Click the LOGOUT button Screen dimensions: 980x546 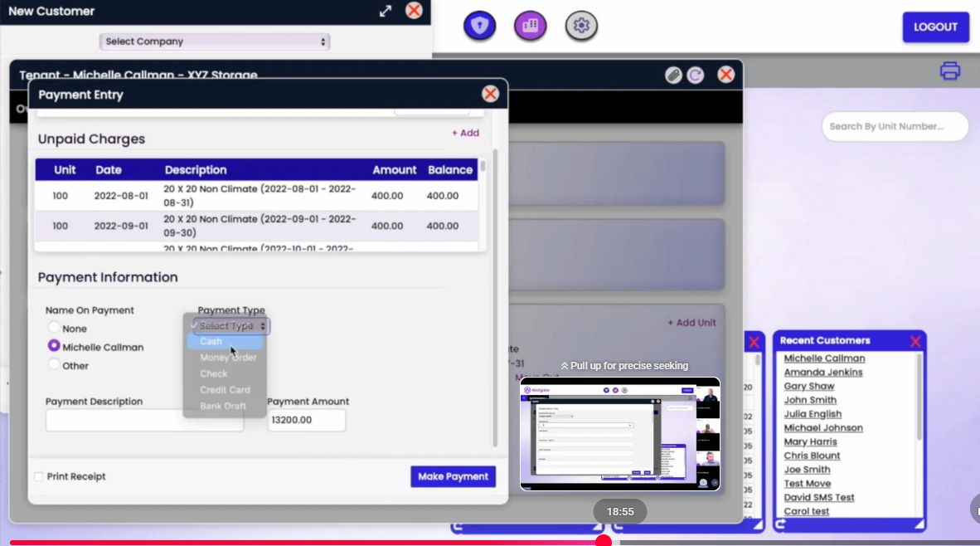935,27
